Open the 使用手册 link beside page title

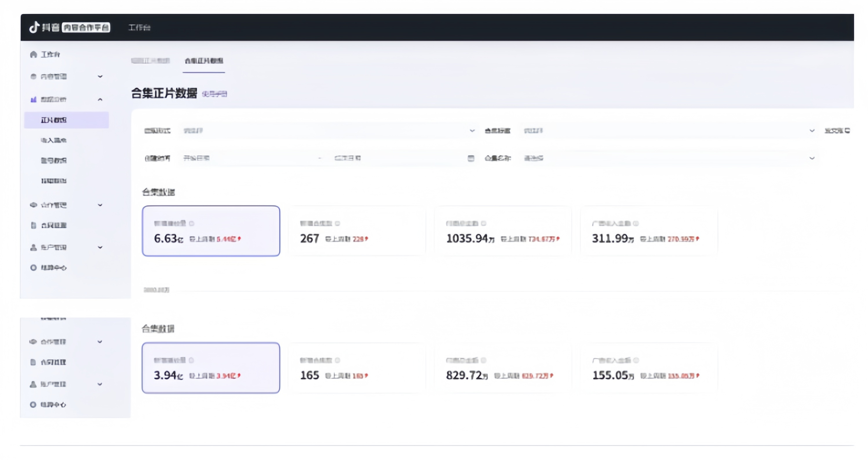214,94
